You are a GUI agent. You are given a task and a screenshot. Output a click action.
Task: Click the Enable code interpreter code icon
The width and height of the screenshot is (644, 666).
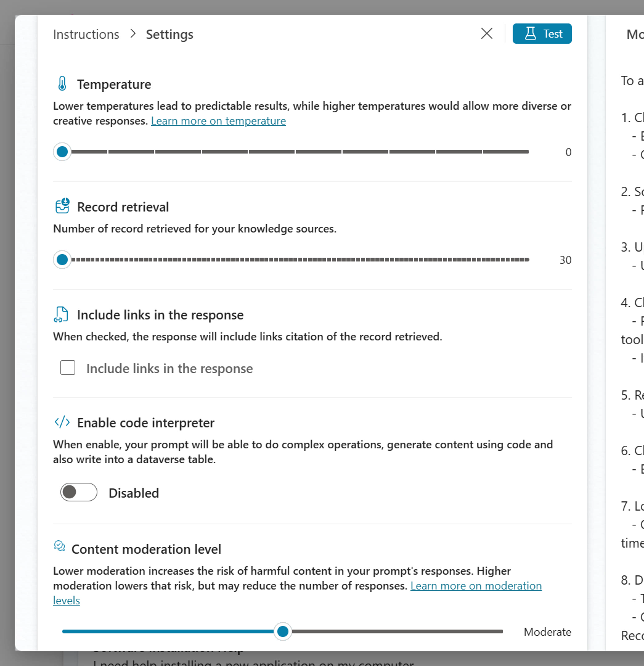(62, 422)
